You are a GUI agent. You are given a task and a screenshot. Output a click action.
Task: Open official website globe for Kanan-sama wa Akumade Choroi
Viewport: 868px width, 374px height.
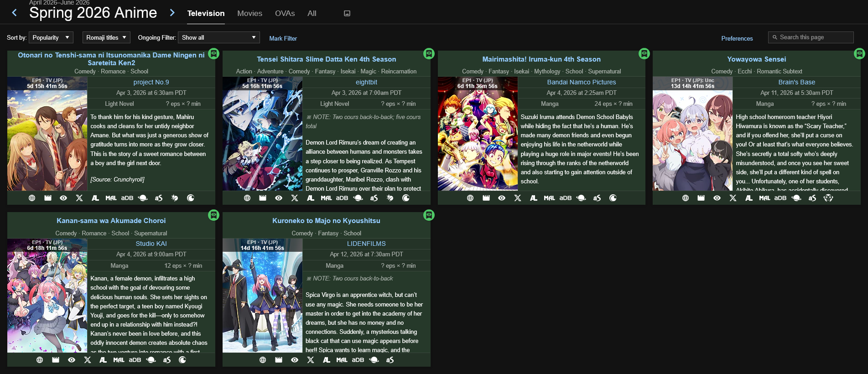[40, 360]
